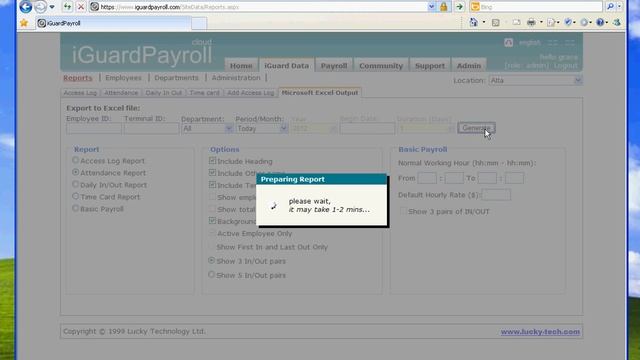The width and height of the screenshot is (640, 360).
Task: Click the Reports submenu link
Action: 78,78
